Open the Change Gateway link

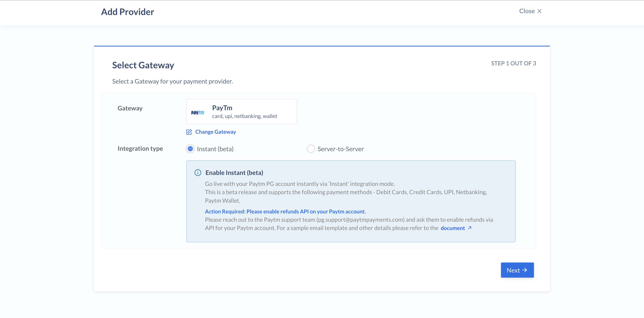(x=216, y=132)
